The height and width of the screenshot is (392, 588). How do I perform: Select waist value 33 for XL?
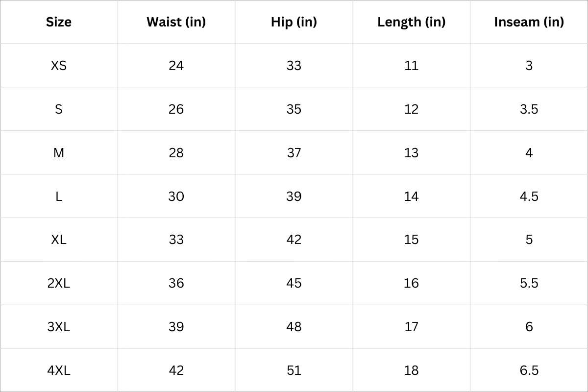[x=176, y=240]
